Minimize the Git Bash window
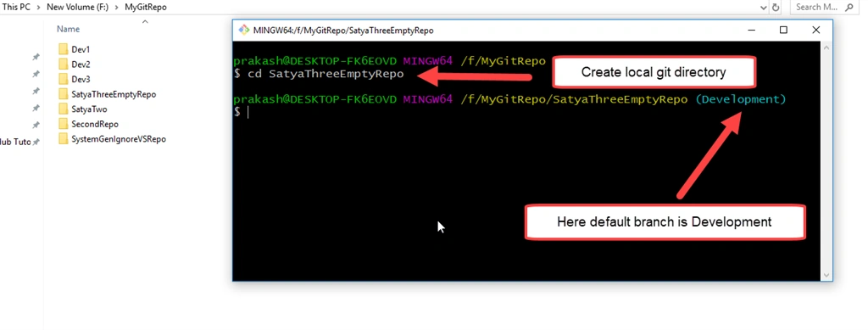 click(751, 30)
